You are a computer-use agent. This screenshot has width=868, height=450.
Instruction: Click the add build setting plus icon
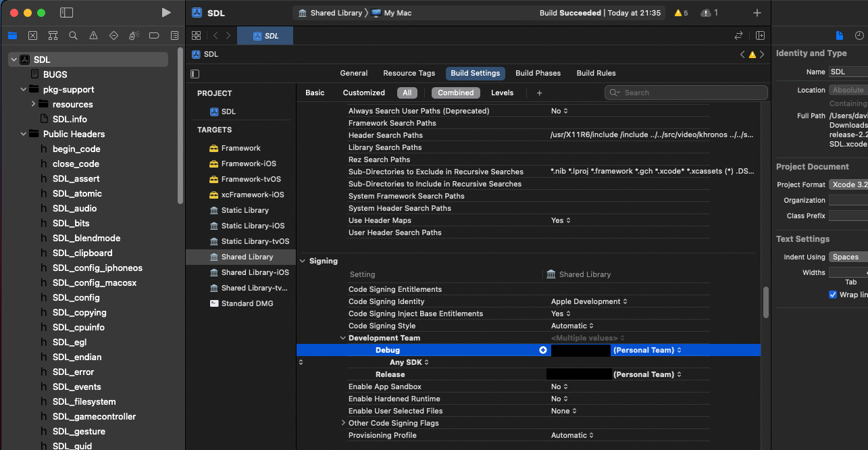tap(539, 93)
